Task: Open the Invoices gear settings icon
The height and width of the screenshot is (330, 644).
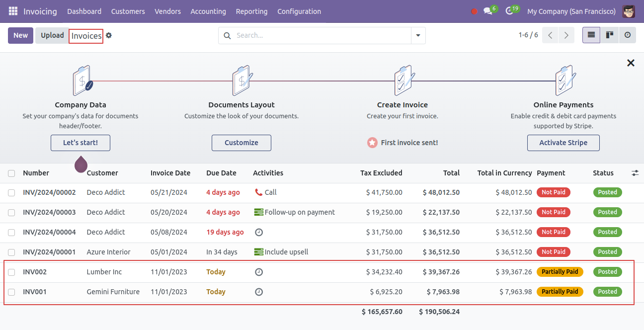Action: pos(109,35)
